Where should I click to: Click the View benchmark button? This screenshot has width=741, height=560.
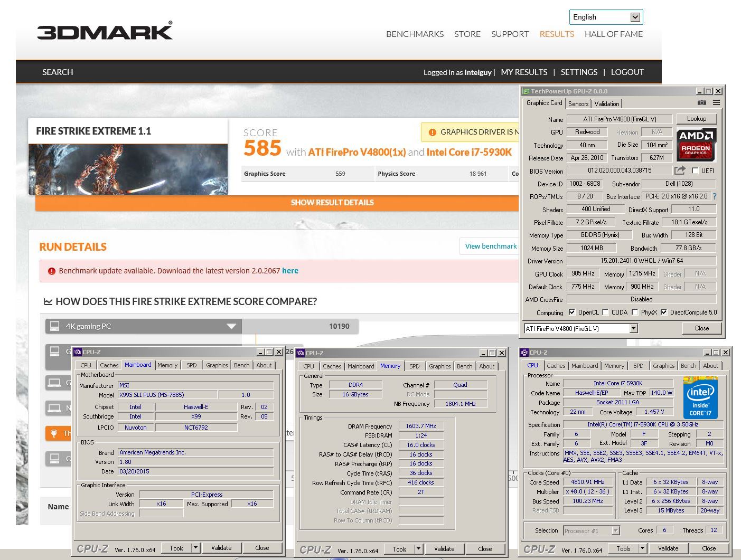491,246
